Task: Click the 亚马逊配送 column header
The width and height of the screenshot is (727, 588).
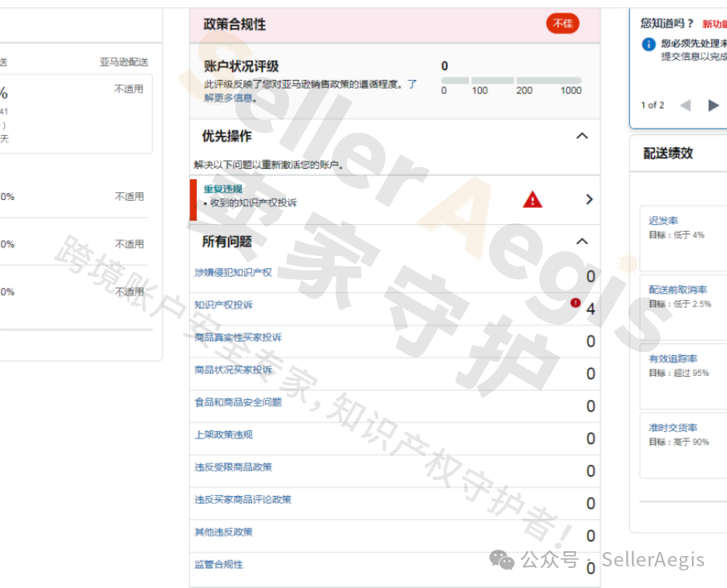Action: tap(124, 62)
